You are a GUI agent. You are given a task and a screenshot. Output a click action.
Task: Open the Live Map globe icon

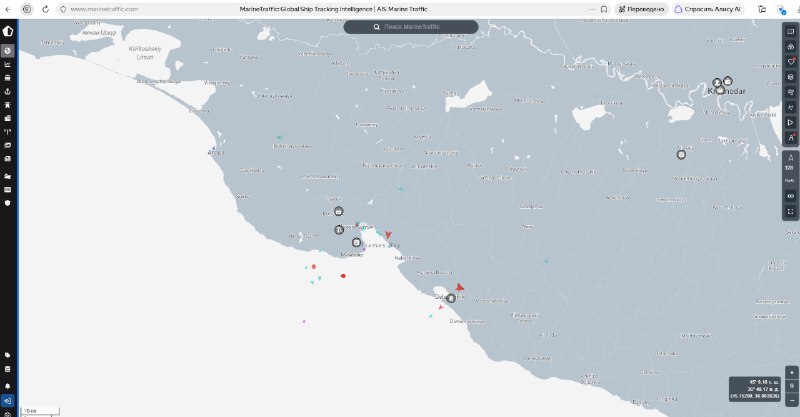point(8,51)
